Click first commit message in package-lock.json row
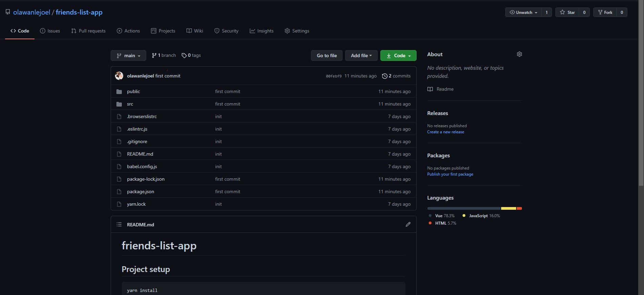The height and width of the screenshot is (295, 644). (227, 179)
